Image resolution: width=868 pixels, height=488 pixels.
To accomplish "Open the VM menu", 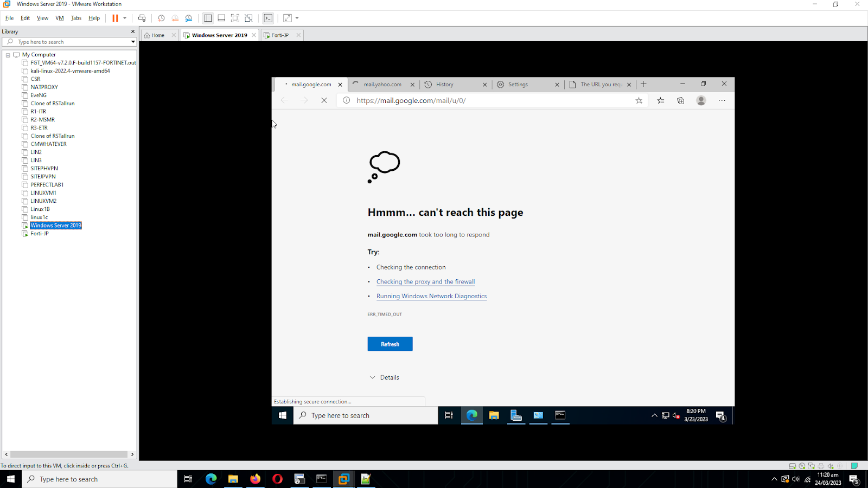I will (60, 18).
